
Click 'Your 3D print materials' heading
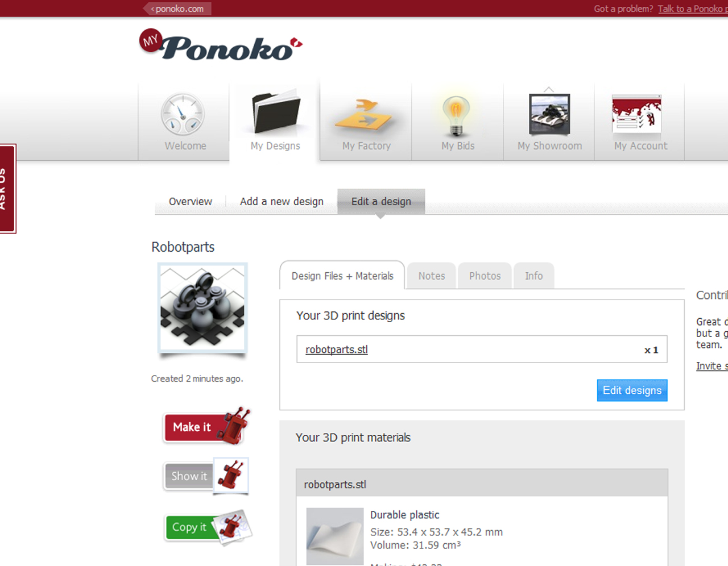(x=353, y=438)
